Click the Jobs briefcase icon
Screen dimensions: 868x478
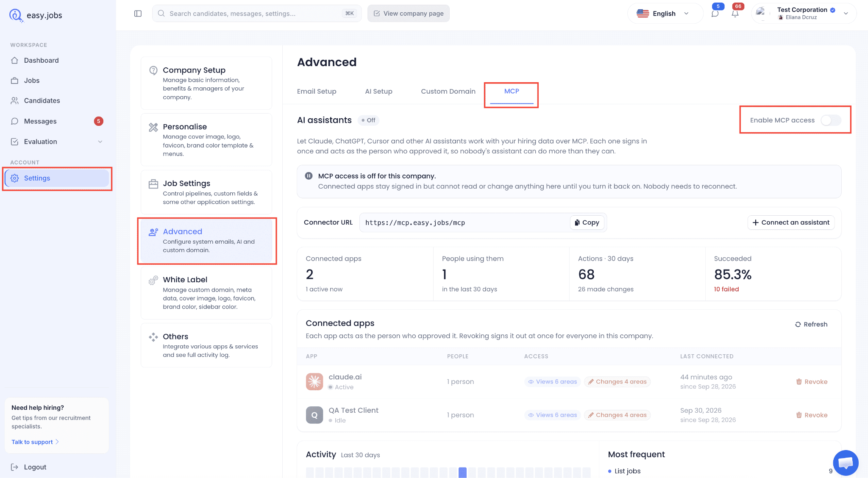pos(15,81)
